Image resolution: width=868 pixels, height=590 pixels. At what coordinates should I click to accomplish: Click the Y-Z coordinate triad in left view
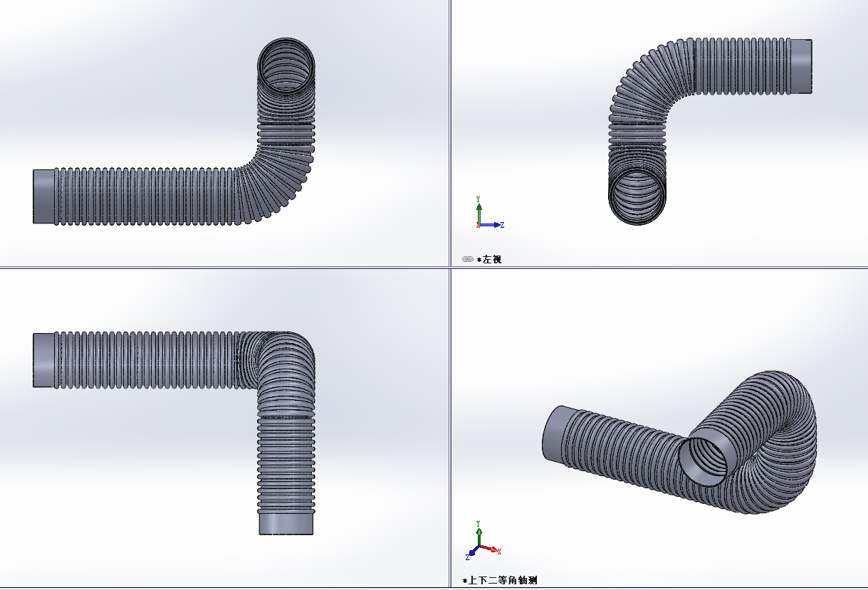489,212
